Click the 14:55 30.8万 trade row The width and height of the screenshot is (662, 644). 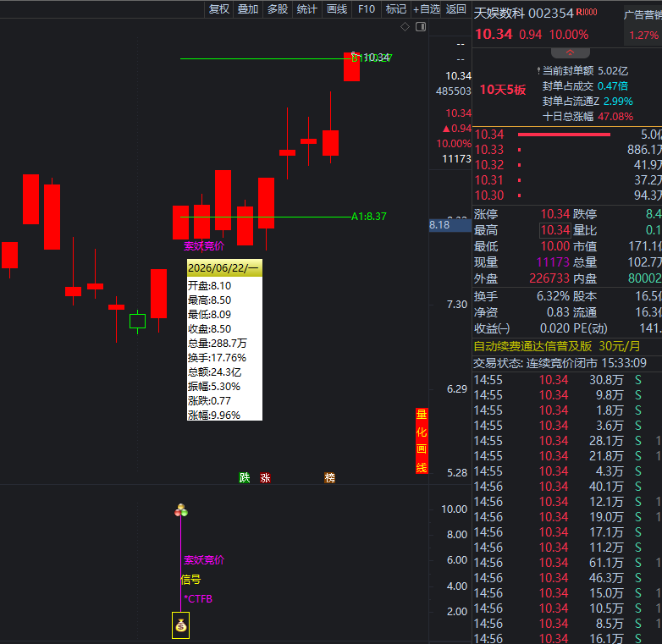(567, 380)
